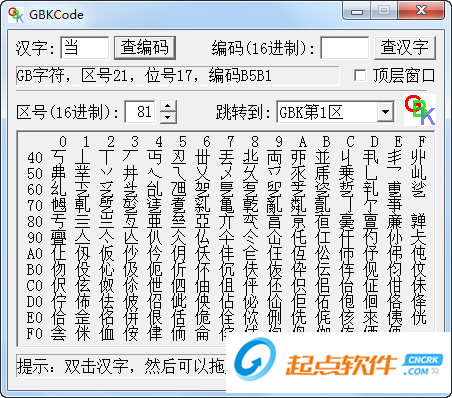Click column header F in the grid
The image size is (452, 398).
coord(422,142)
